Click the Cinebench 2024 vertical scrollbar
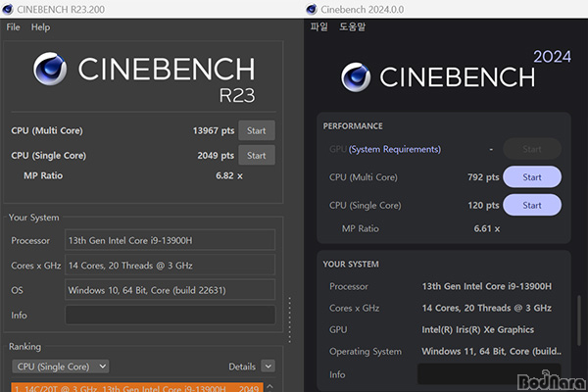The height and width of the screenshot is (392, 588). coord(579,320)
